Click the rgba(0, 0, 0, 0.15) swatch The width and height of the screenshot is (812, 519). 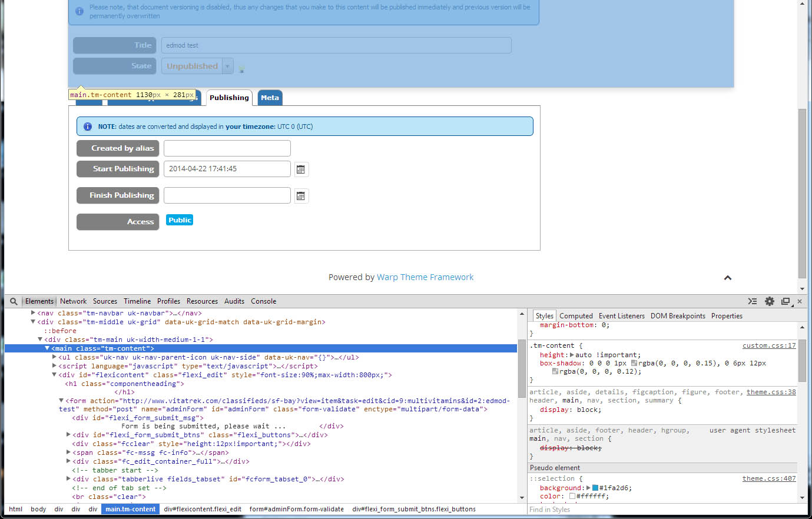click(x=634, y=363)
